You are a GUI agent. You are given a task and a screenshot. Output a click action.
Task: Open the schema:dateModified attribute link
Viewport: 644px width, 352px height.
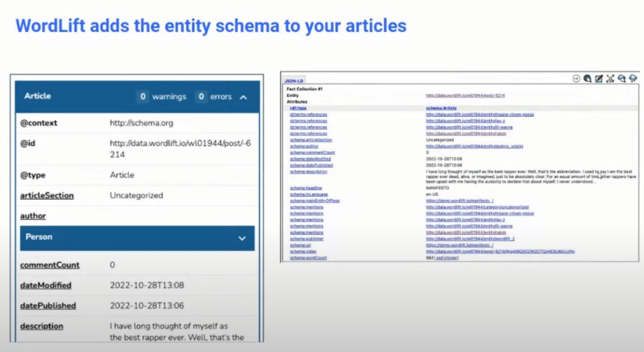pos(311,159)
